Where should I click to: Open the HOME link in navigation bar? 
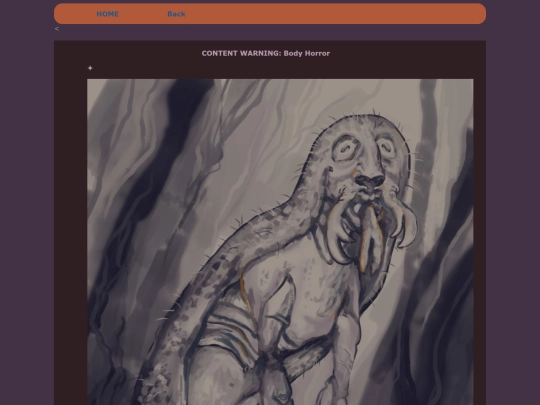[x=107, y=14]
